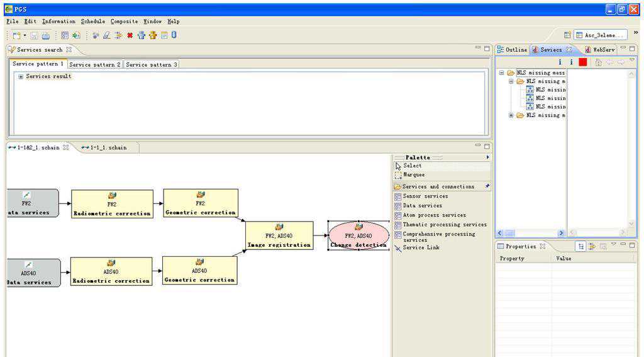Choose Sensor services from the palette
644x357 pixels.
tap(425, 196)
